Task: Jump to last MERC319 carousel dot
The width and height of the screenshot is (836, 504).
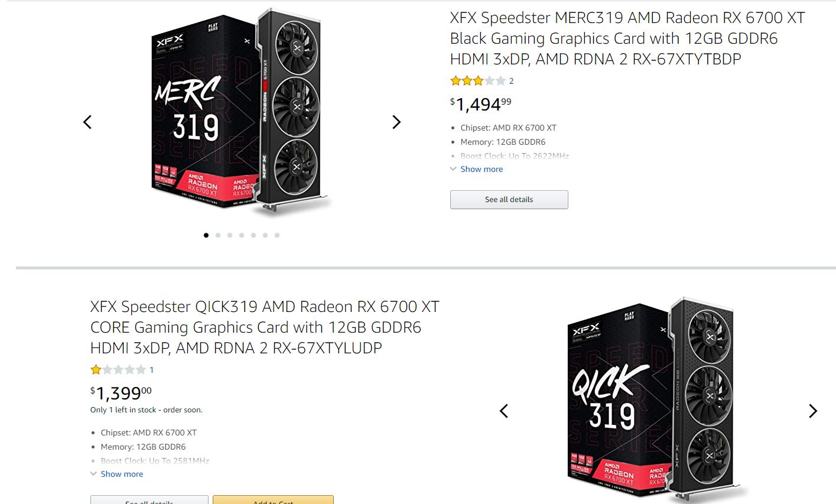Action: tap(277, 235)
